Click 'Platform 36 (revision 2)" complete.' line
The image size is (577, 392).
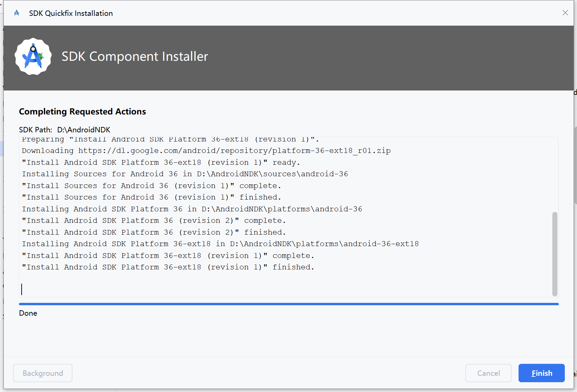coord(154,220)
